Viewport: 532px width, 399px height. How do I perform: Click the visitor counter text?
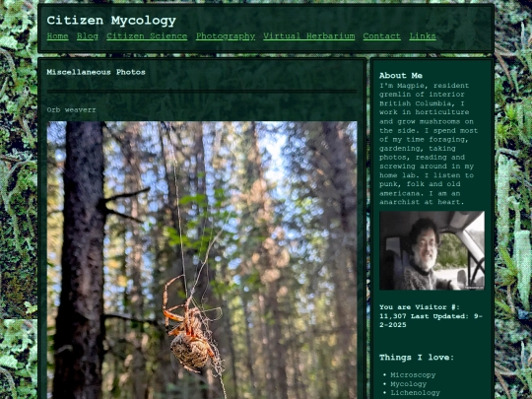[431, 316]
